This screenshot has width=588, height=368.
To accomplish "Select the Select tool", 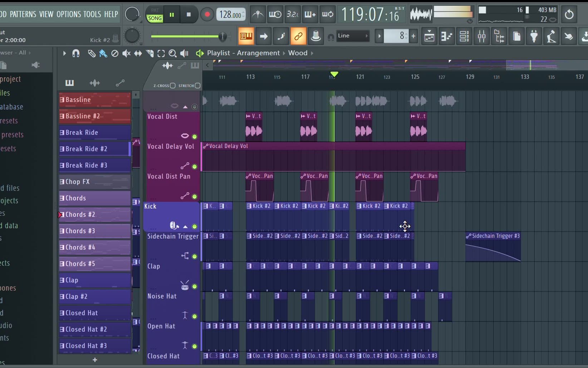I will 161,53.
